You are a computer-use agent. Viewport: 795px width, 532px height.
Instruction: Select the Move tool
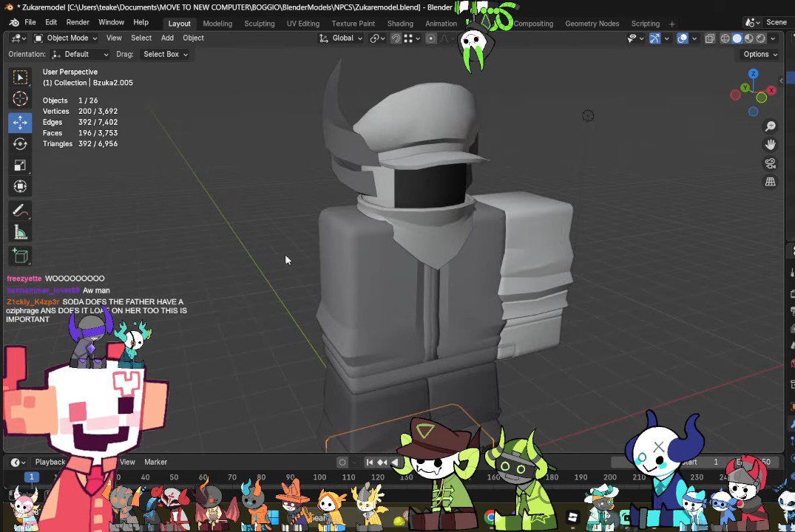pos(20,123)
